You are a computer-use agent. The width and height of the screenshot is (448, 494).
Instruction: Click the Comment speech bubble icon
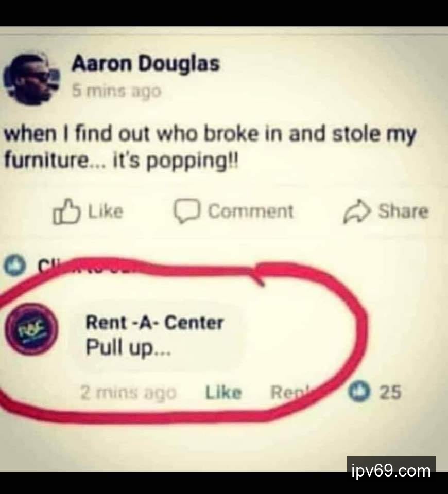(x=187, y=211)
